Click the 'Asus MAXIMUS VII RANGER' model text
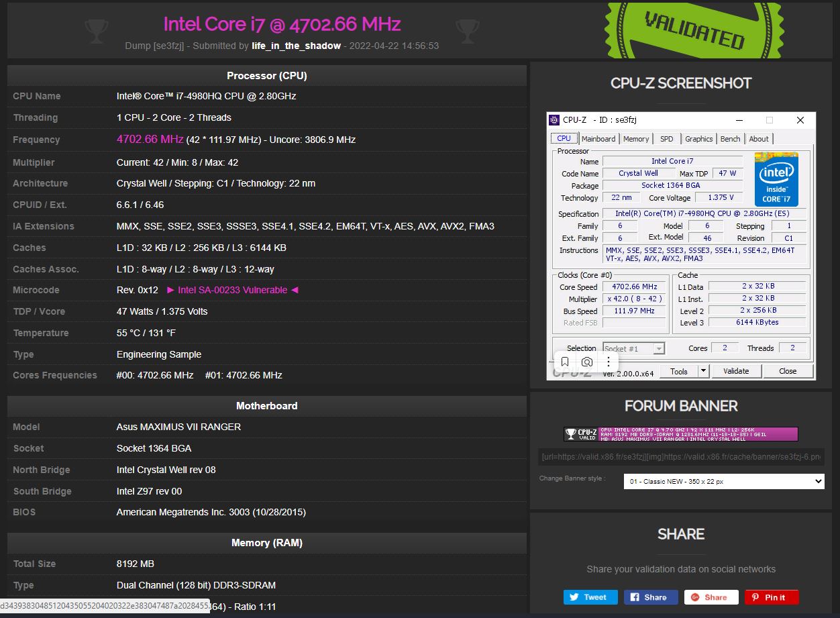 [178, 427]
